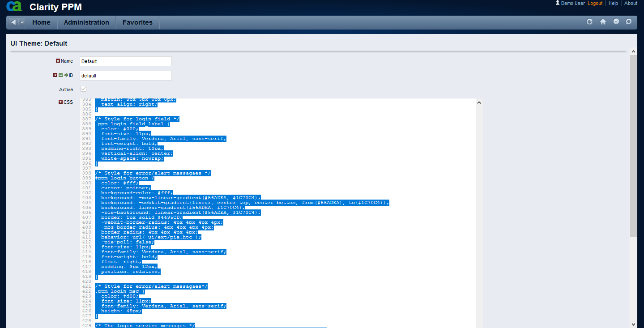Click the Demo User name
This screenshot has height=328, width=644.
click(573, 3)
